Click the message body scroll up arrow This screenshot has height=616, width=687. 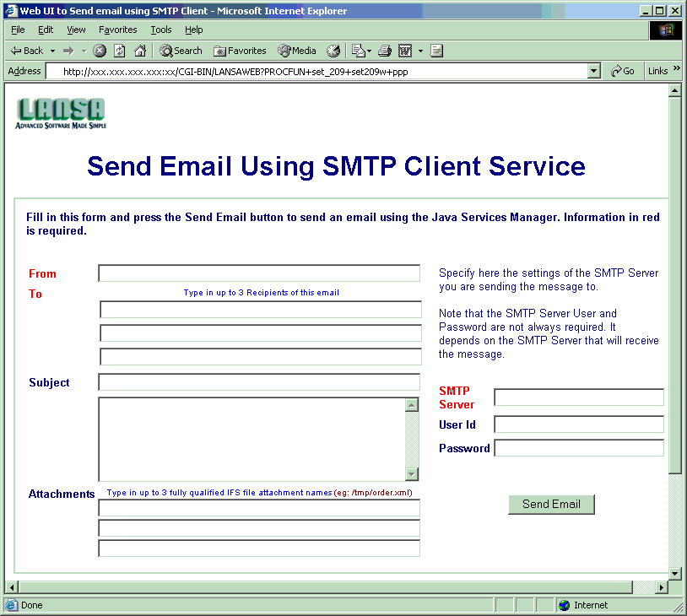coord(411,405)
